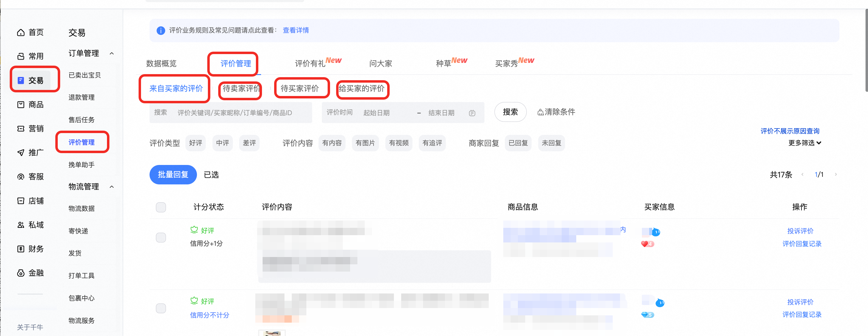
Task: Select the 来自买家的评价 sub-tab
Action: point(176,88)
